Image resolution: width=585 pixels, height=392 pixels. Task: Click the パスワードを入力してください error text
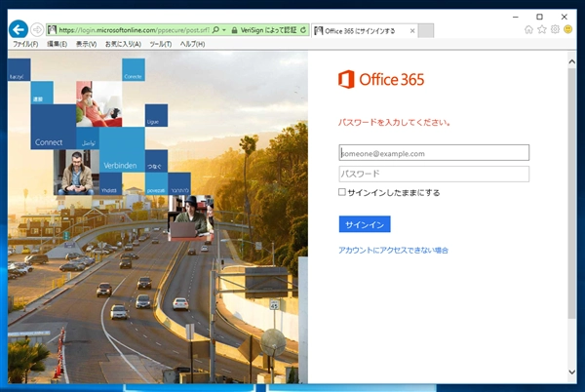click(394, 122)
